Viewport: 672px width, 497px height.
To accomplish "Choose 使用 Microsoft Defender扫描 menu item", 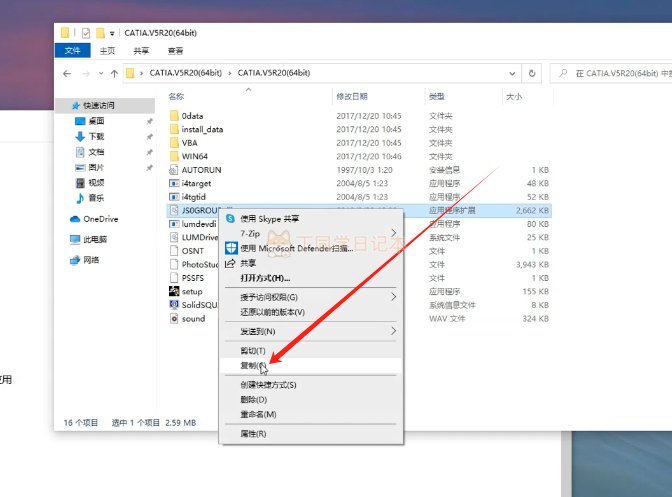I will pos(312,248).
